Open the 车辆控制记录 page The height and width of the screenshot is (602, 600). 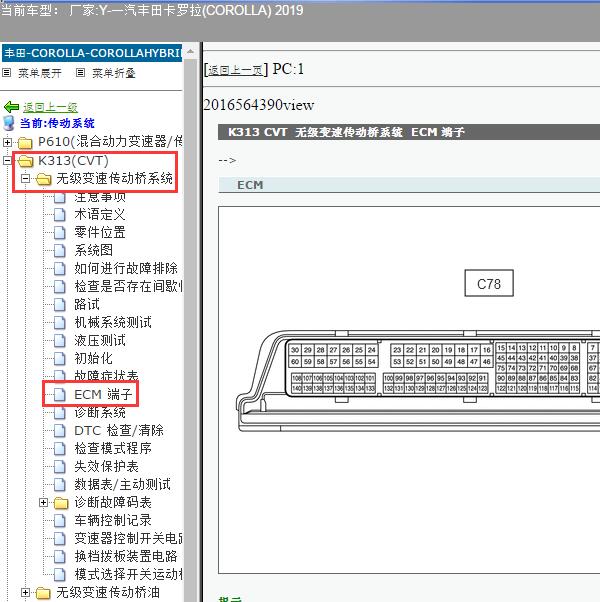coord(113,521)
